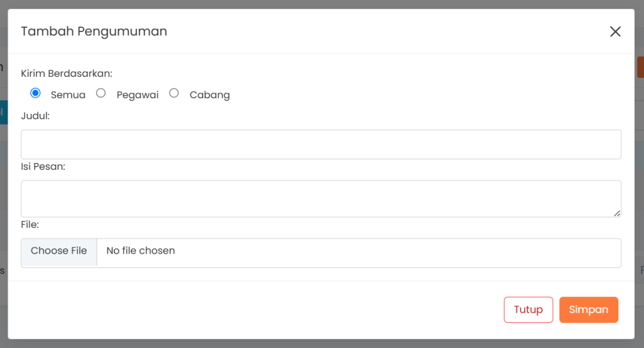Close the Tambah Pengumuman dialog with X

pyautogui.click(x=615, y=31)
